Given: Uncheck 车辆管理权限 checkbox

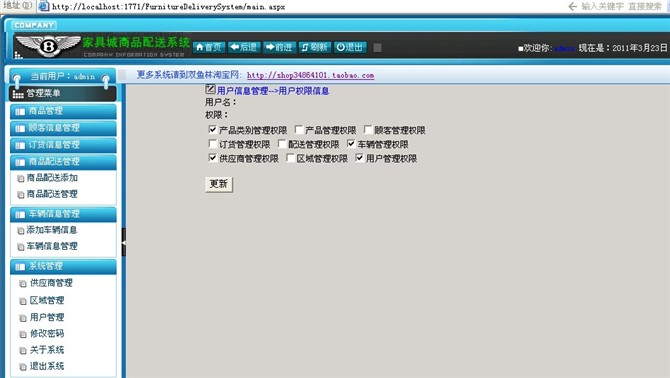Looking at the screenshot, I should click(351, 144).
